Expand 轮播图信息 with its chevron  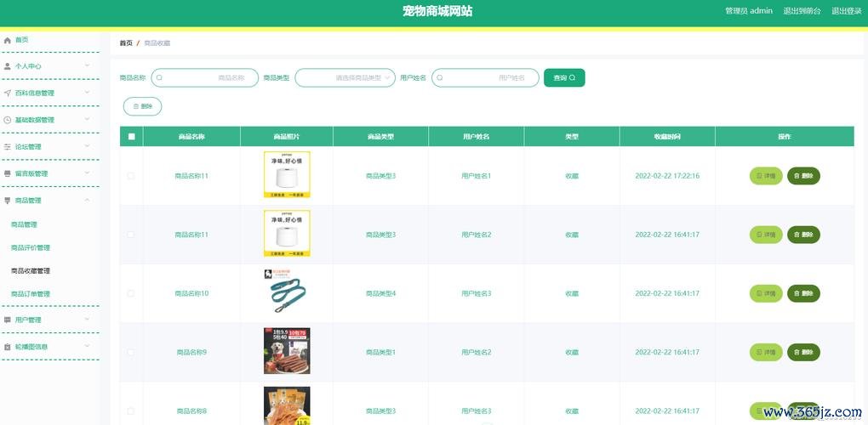[87, 347]
